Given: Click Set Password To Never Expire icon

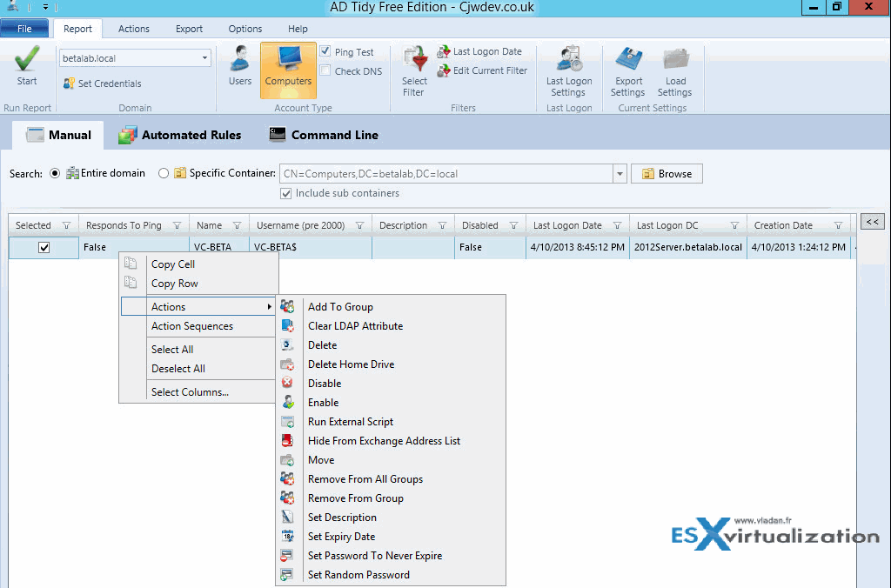Looking at the screenshot, I should click(287, 556).
